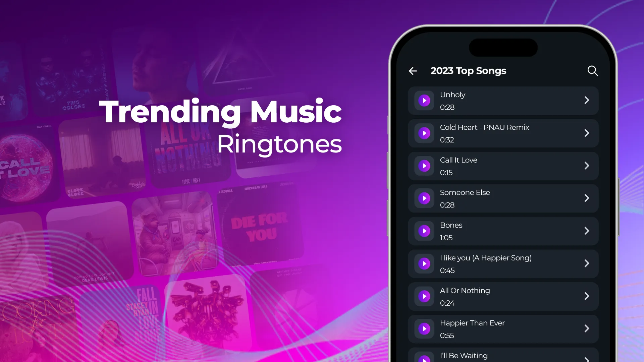Expand the Unholy song details
Viewport: 644px width, 362px height.
587,100
